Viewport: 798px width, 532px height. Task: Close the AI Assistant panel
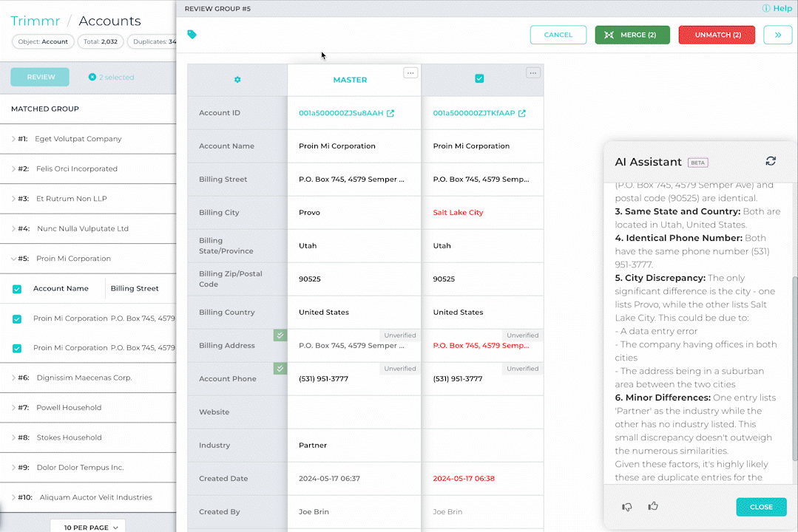(761, 506)
